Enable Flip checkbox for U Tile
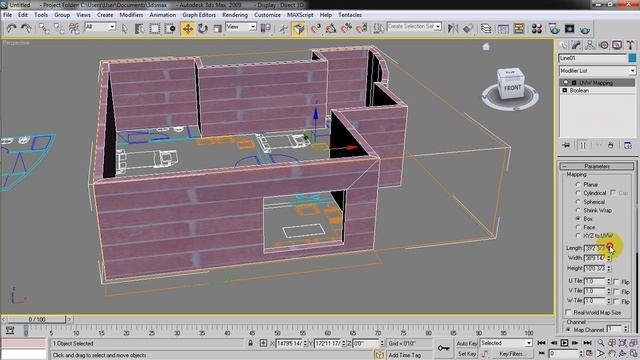Screen dimensions: 640x360 tap(616, 282)
